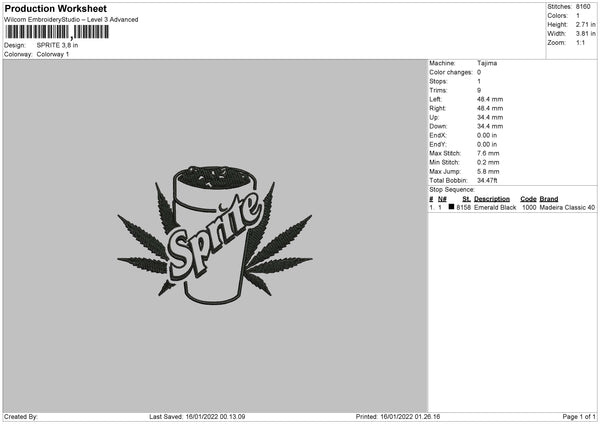The width and height of the screenshot is (600, 424).
Task: Click the Max Stitch value 7.6 mm
Action: coord(488,153)
